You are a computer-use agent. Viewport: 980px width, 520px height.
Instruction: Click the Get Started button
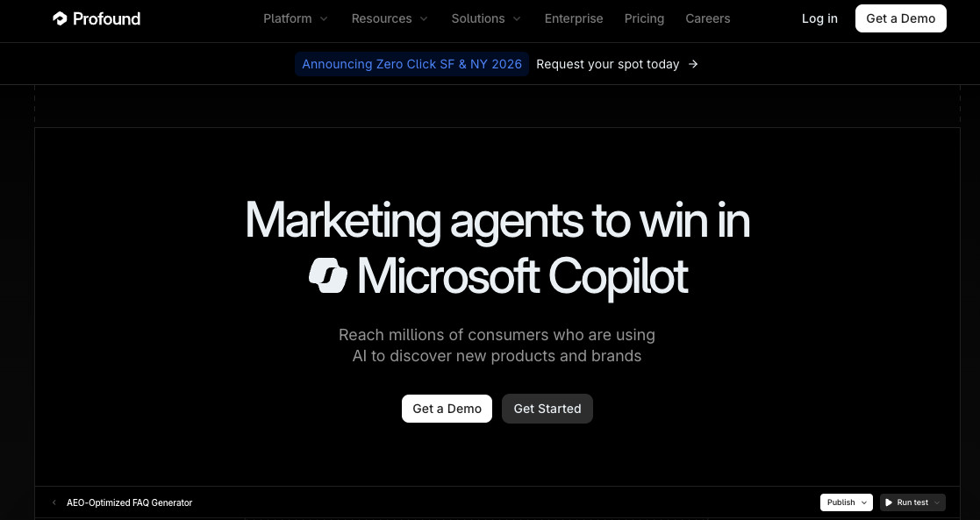tap(547, 409)
